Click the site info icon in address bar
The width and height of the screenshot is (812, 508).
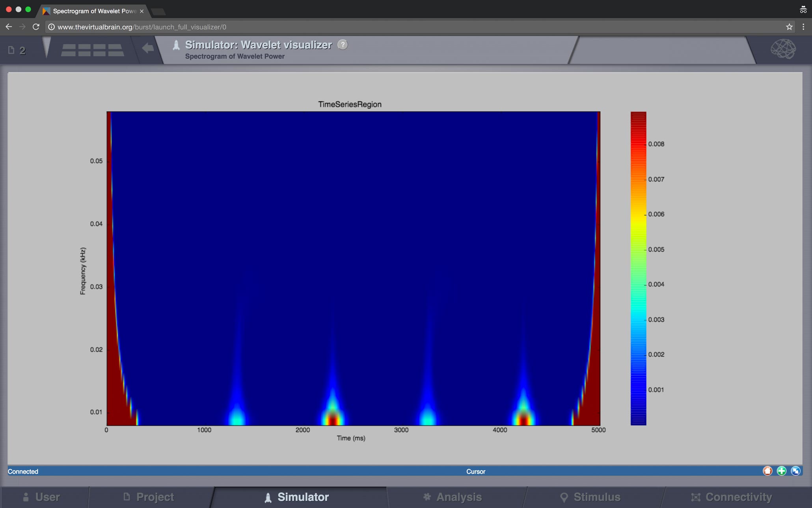(51, 27)
